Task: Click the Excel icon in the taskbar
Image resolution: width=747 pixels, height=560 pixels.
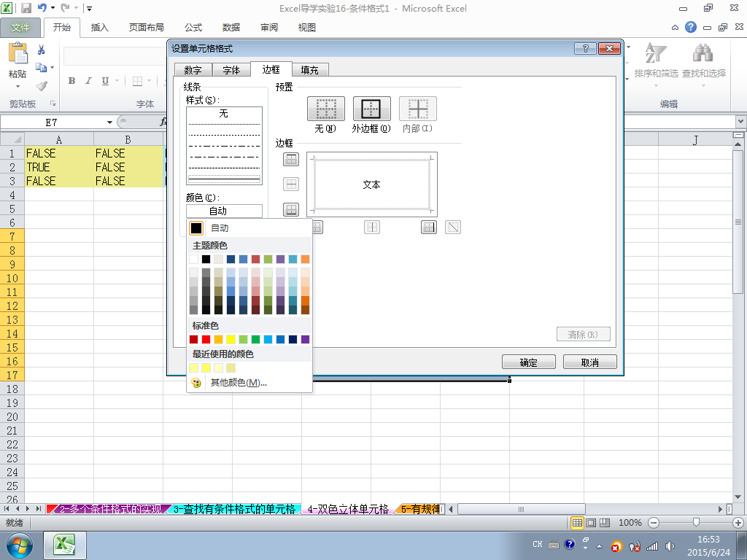Action: (65, 545)
